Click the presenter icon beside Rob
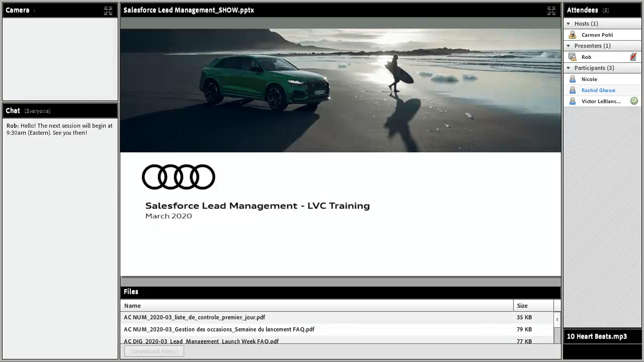The width and height of the screenshot is (644, 362). click(x=573, y=57)
